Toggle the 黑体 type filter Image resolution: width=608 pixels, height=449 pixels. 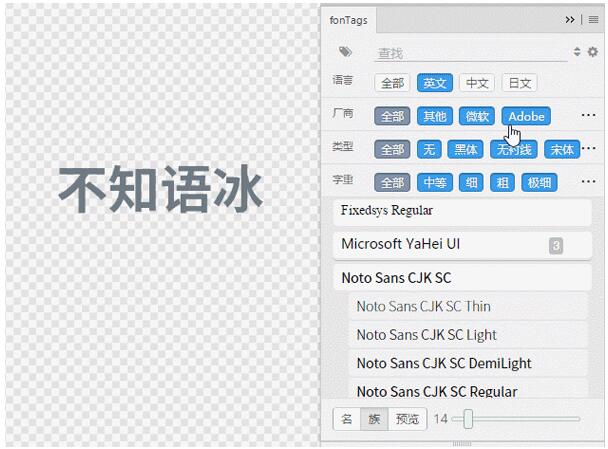[x=465, y=149]
